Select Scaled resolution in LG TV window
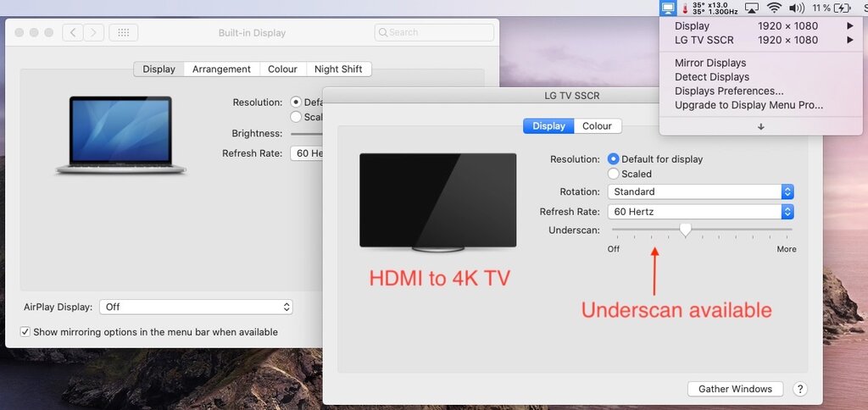Viewport: 868px width, 410px height. pos(614,174)
